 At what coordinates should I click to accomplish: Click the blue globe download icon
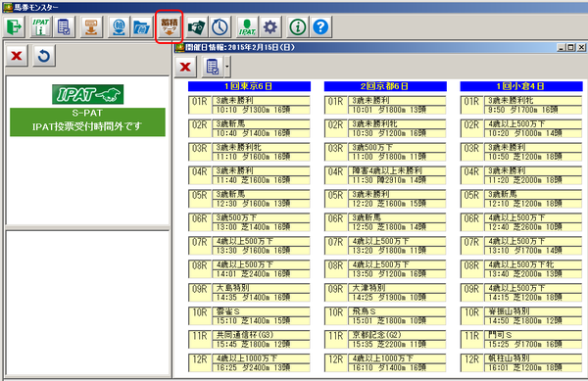tap(119, 27)
